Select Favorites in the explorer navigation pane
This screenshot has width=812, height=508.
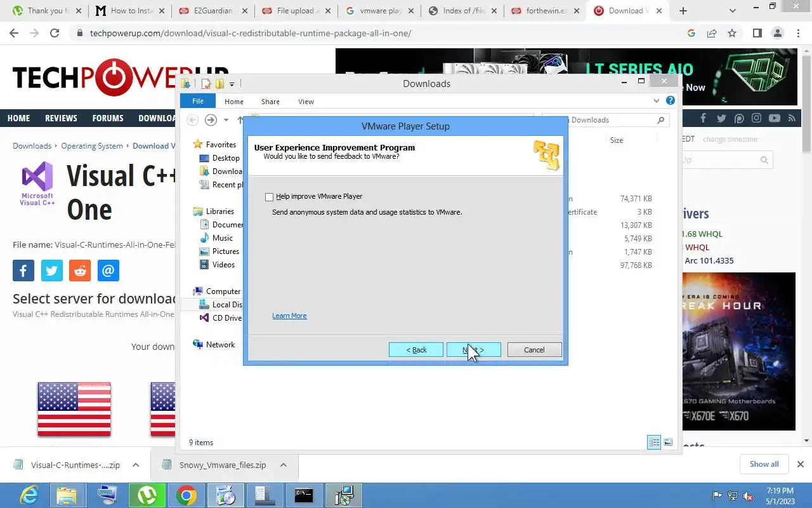220,144
